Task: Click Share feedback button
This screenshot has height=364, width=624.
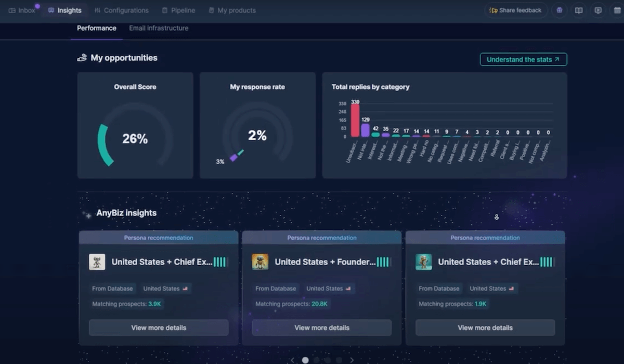Action: (516, 10)
